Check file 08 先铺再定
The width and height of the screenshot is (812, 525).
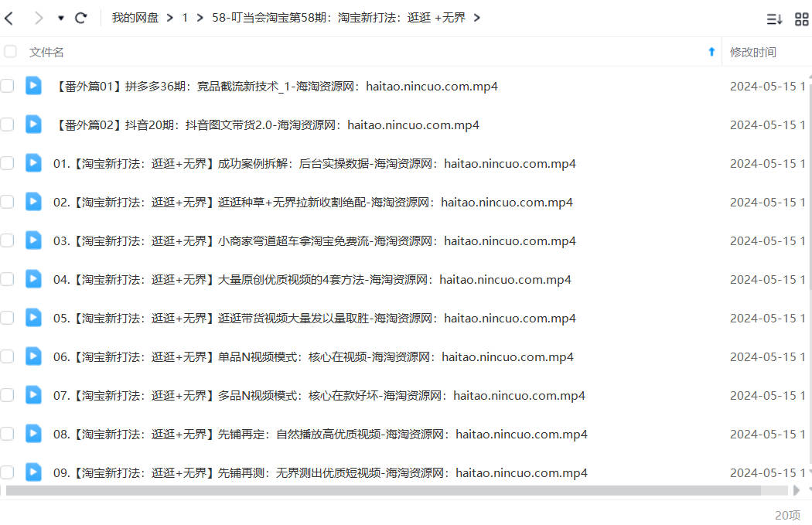(x=7, y=434)
